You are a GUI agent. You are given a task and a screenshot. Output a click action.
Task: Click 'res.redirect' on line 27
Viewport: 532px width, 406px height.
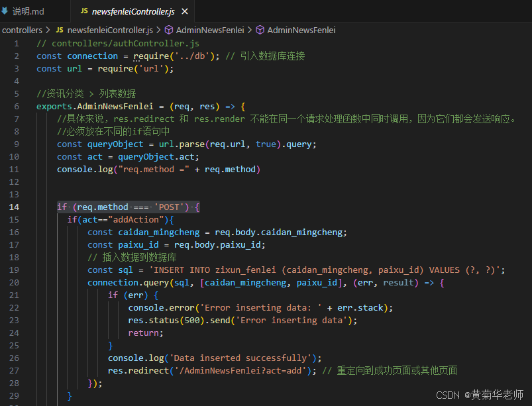click(138, 370)
